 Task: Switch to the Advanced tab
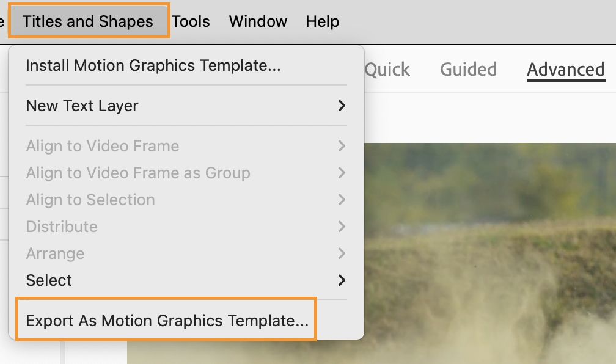point(565,70)
